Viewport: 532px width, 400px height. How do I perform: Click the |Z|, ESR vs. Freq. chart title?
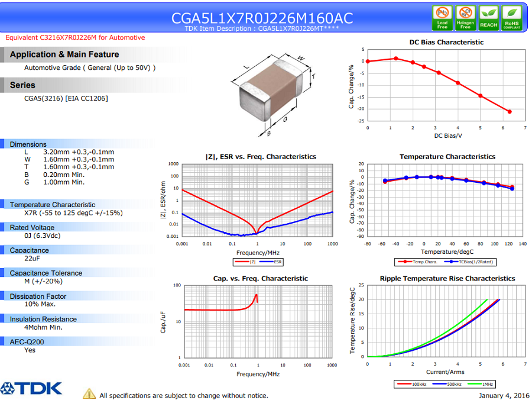[x=261, y=157]
